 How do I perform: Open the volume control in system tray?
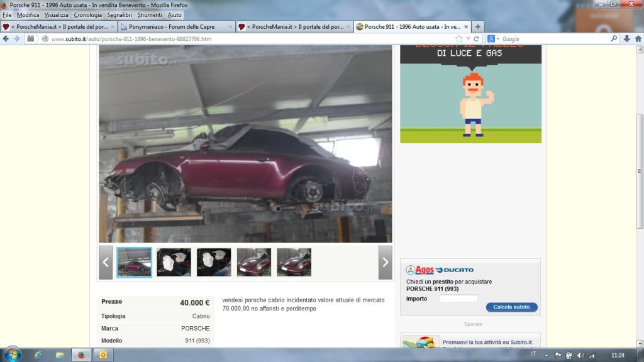tap(580, 356)
